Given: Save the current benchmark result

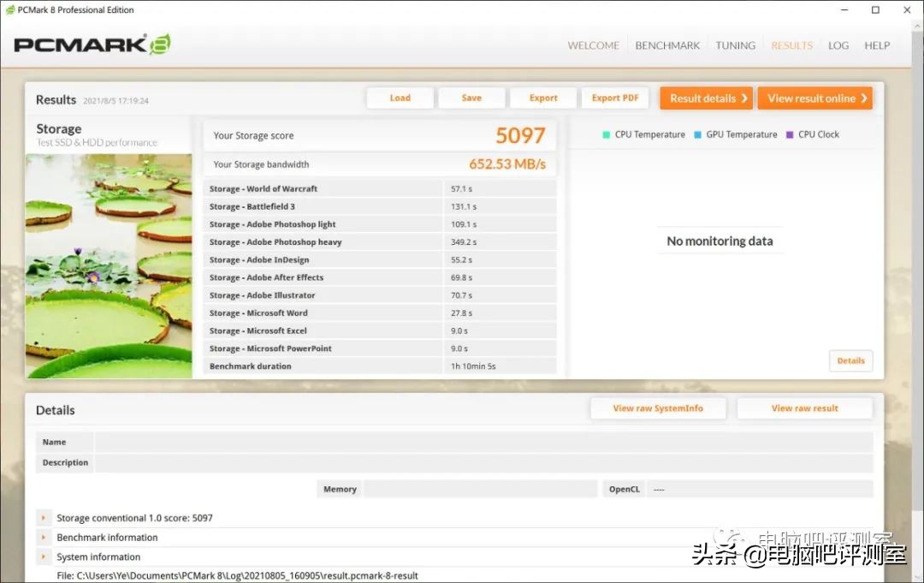Looking at the screenshot, I should 471,98.
